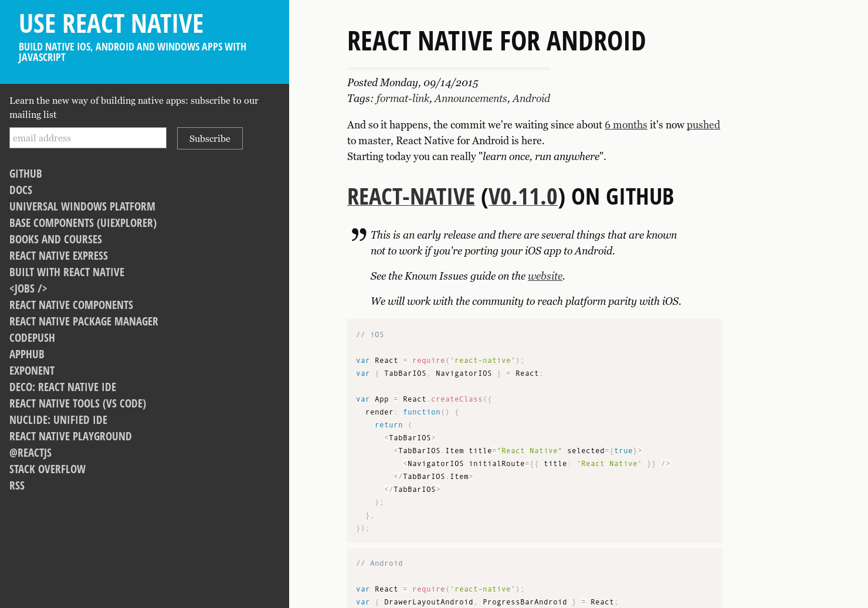868x608 pixels.
Task: Go to React Native Components
Action: 72,305
